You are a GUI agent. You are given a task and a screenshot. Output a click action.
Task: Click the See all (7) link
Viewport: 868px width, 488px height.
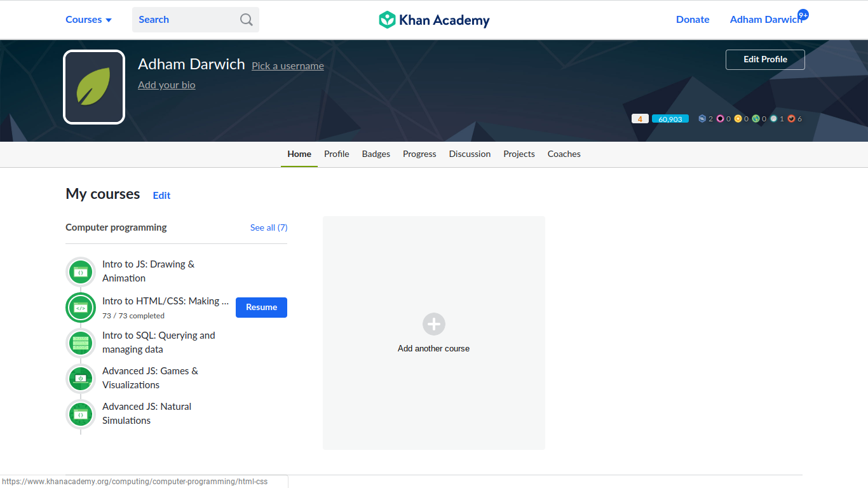pyautogui.click(x=269, y=227)
